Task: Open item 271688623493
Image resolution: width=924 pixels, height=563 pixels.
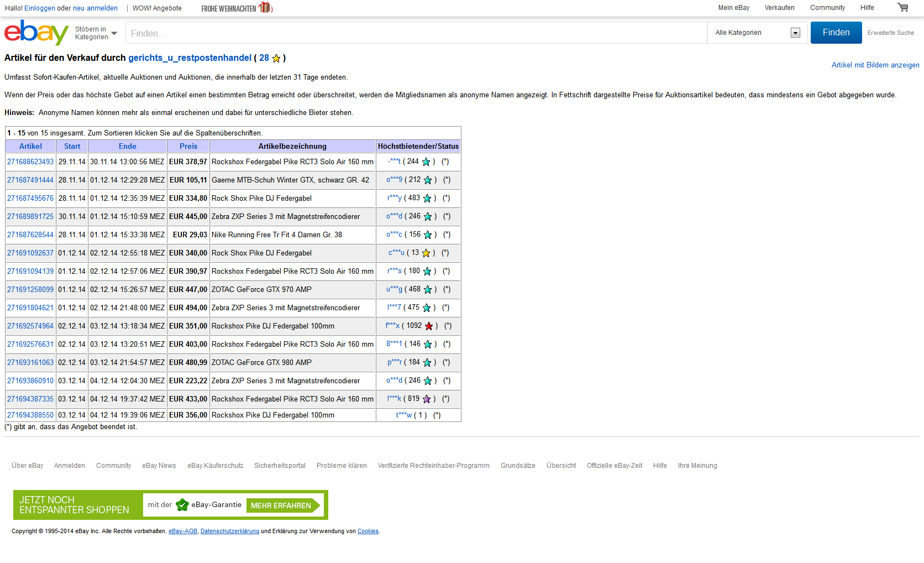Action: tap(30, 161)
